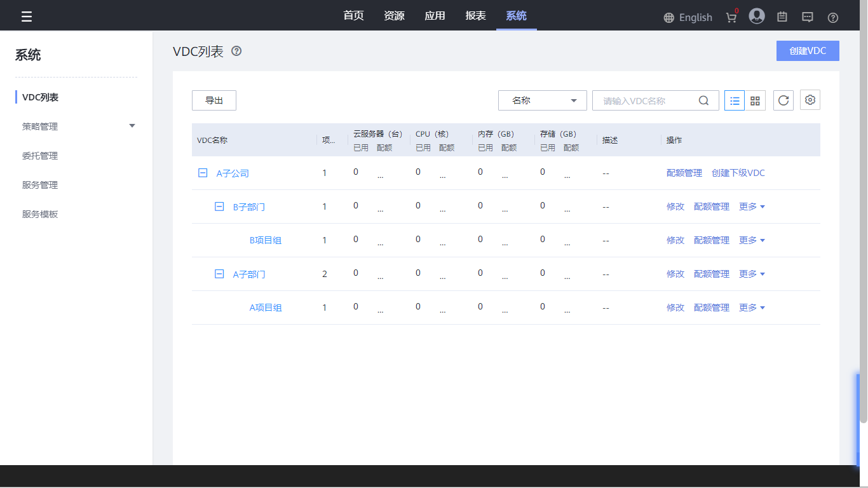Switch to card grid view mode
868x488 pixels.
[755, 100]
